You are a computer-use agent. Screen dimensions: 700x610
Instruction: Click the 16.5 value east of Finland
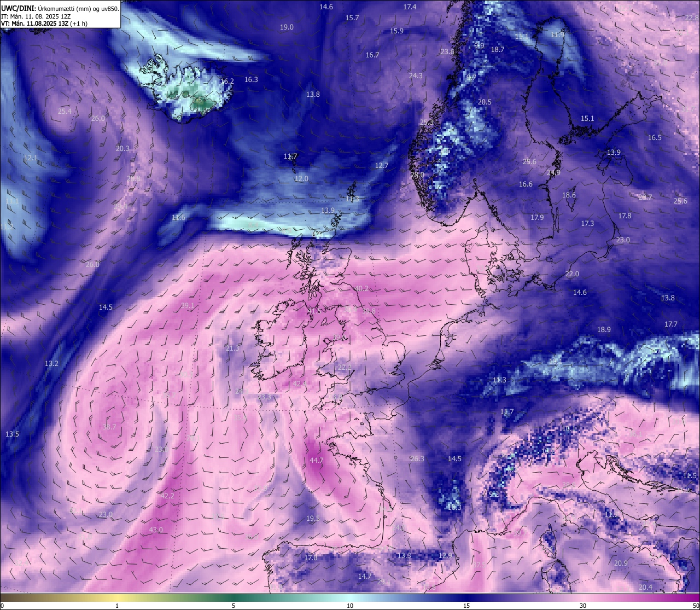coord(655,138)
